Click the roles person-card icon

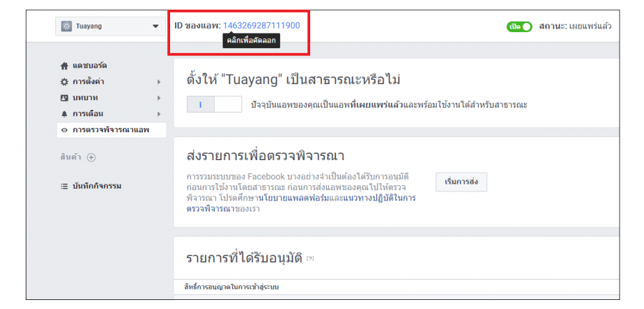click(x=64, y=98)
